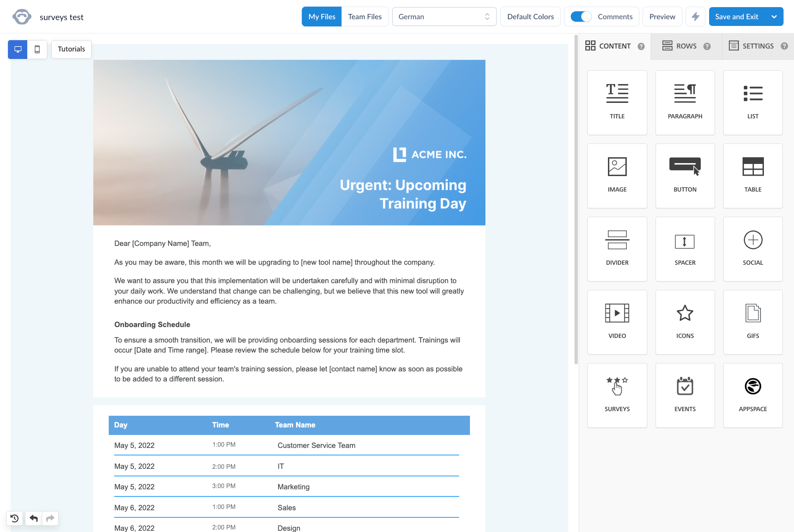The width and height of the screenshot is (794, 532).
Task: Add an Icons content block
Action: (685, 322)
